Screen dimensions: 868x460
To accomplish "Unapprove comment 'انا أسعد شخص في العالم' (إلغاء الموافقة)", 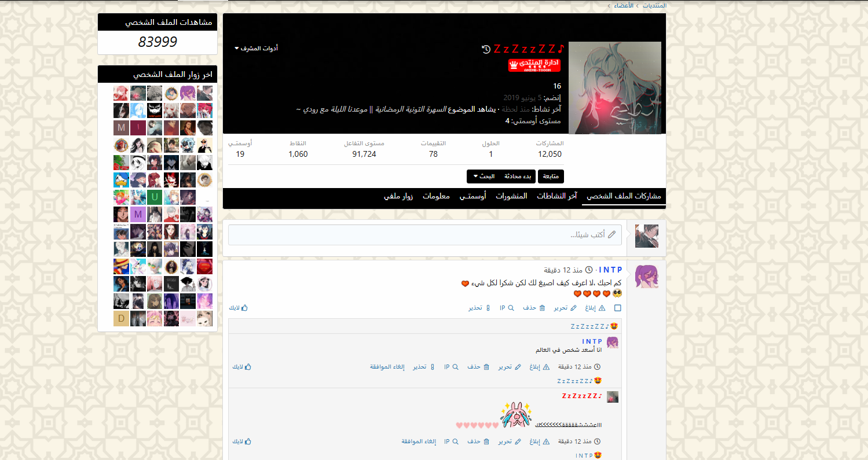I will (387, 367).
